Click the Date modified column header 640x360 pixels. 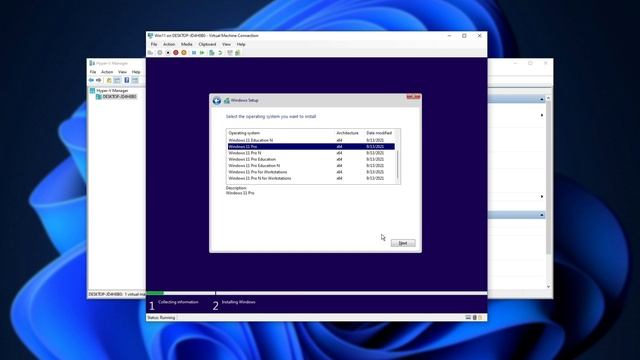tap(380, 133)
